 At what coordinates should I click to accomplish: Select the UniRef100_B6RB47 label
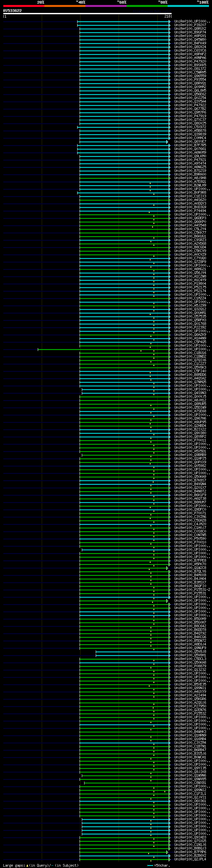click(190, 750)
